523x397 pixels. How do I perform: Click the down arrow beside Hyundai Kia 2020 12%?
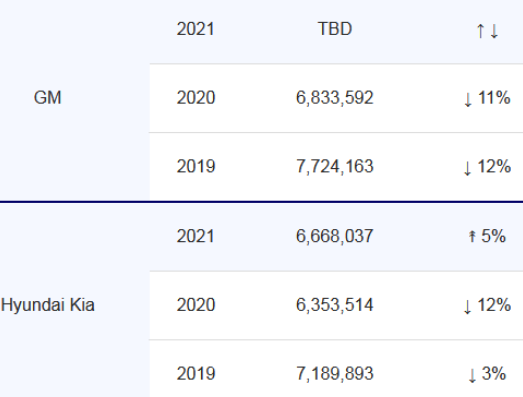coord(468,307)
